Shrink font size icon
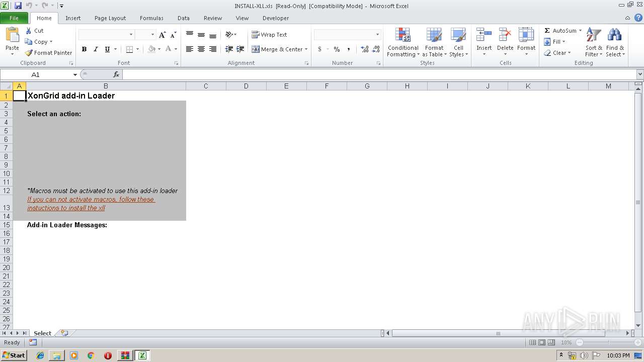Image resolution: width=644 pixels, height=362 pixels. (173, 35)
